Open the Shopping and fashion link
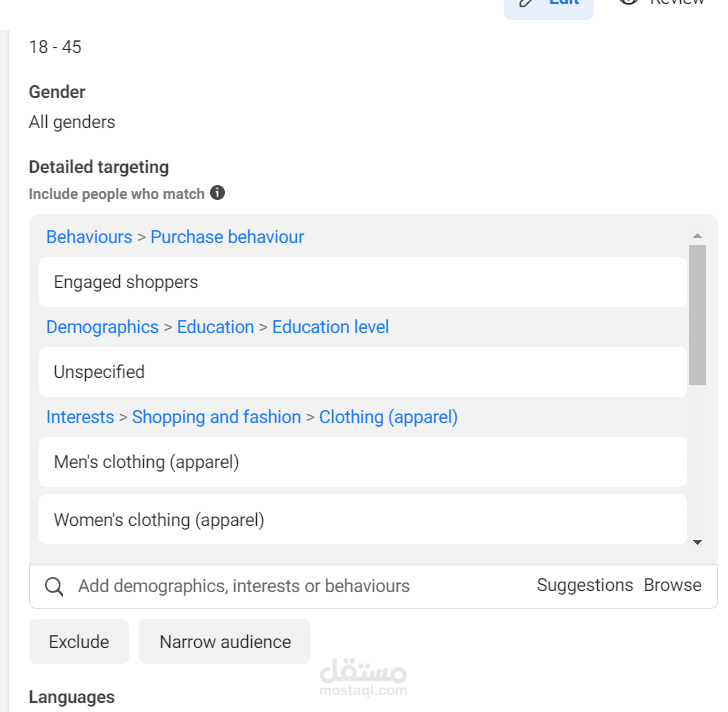The height and width of the screenshot is (712, 728). tap(216, 417)
